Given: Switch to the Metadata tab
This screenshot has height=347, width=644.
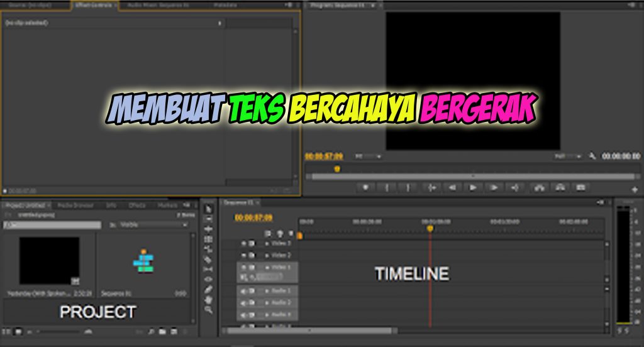Looking at the screenshot, I should coord(225,5).
